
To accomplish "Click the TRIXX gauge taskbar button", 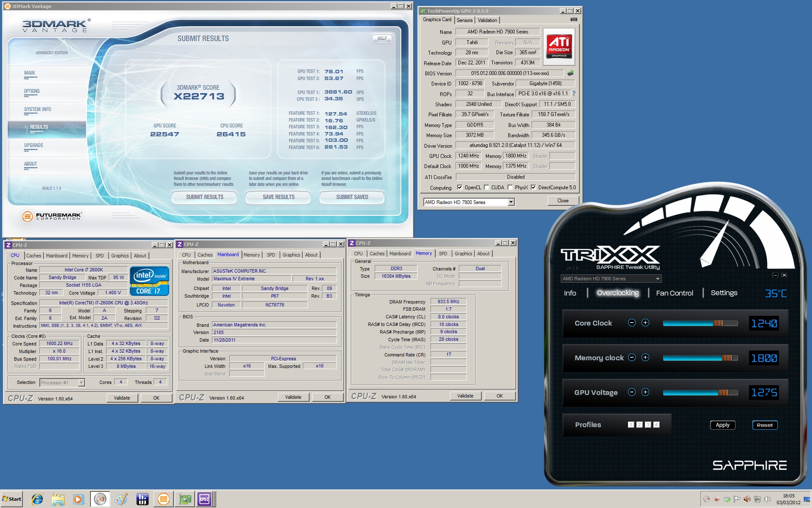I will tap(100, 499).
